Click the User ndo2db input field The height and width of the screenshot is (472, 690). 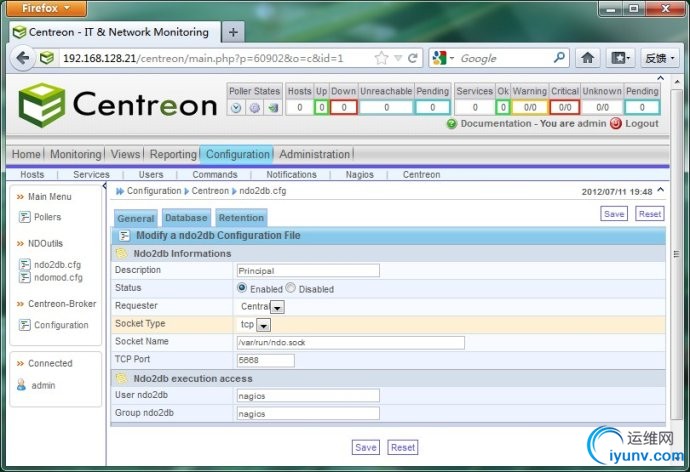pos(308,396)
